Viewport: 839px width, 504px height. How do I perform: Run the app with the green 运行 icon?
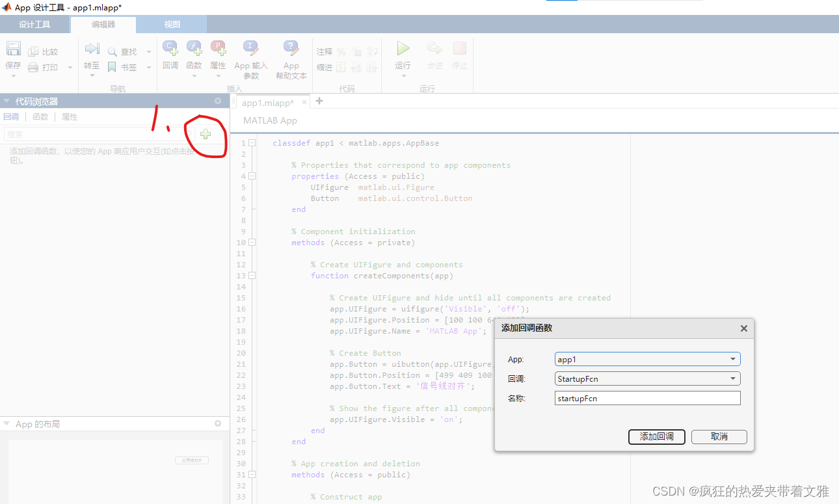coord(403,49)
